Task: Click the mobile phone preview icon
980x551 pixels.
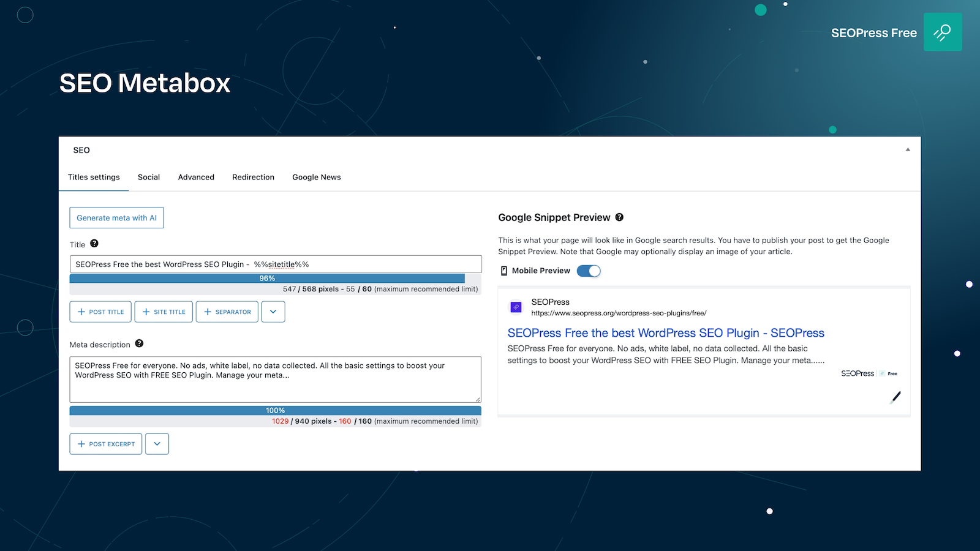Action: tap(504, 271)
